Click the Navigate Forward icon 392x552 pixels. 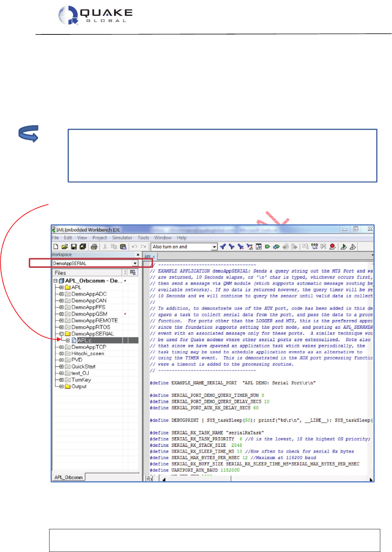coord(294,247)
